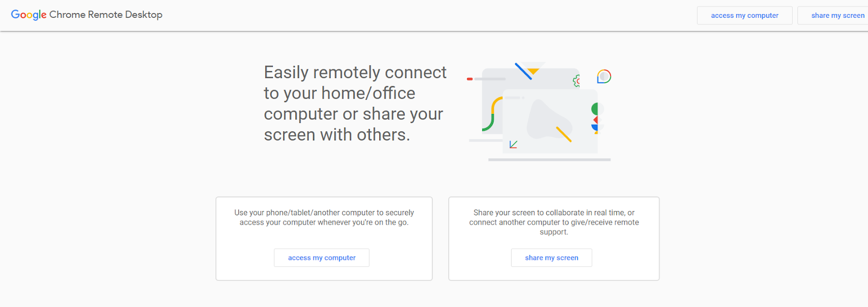
Task: Click the red dash at illustration's left
Action: coord(470,79)
